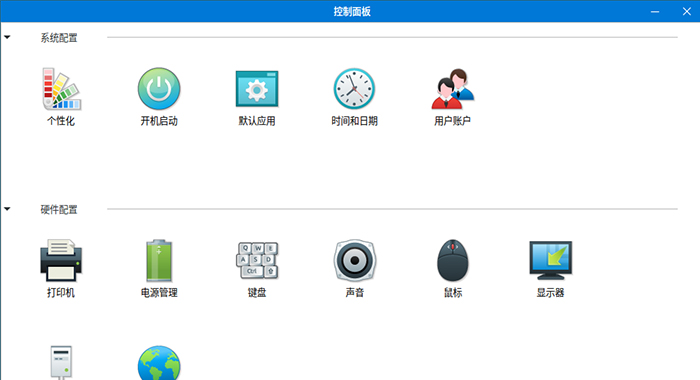The image size is (700, 380).
Task: Open the 个性化 personalization color-swatch icon
Action: pyautogui.click(x=61, y=88)
